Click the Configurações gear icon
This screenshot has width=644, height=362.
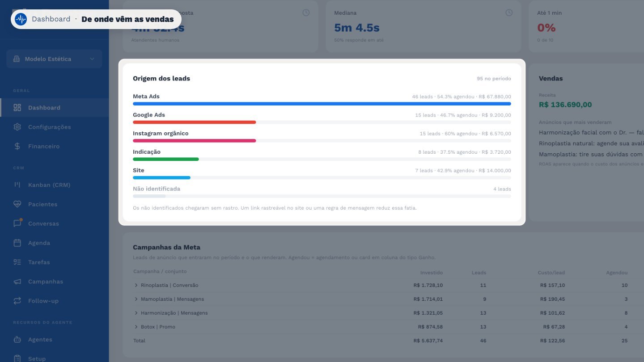point(17,127)
